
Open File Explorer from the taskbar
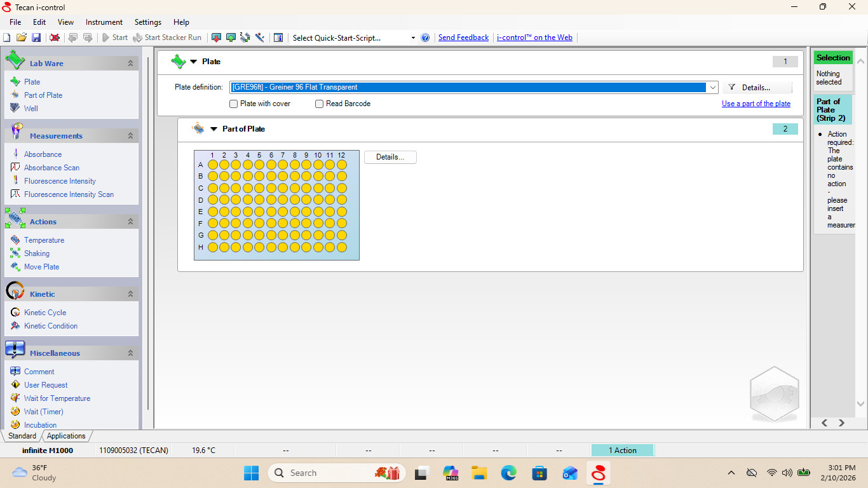(x=479, y=473)
